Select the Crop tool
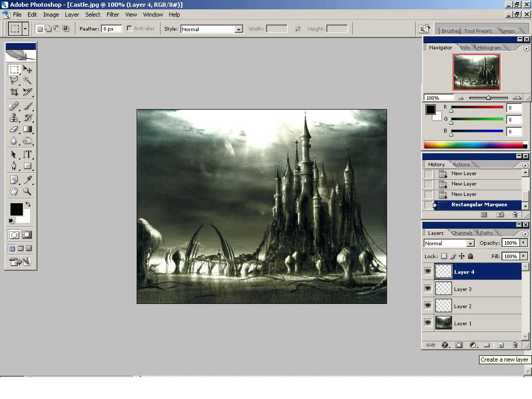 tap(14, 91)
